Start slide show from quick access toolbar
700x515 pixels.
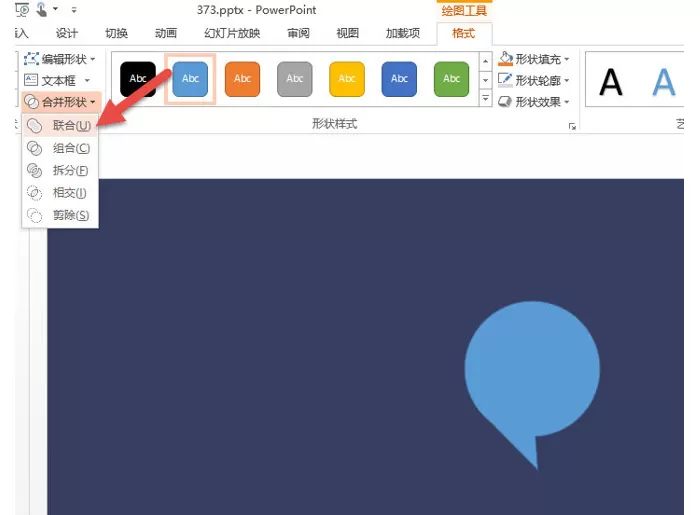22,9
